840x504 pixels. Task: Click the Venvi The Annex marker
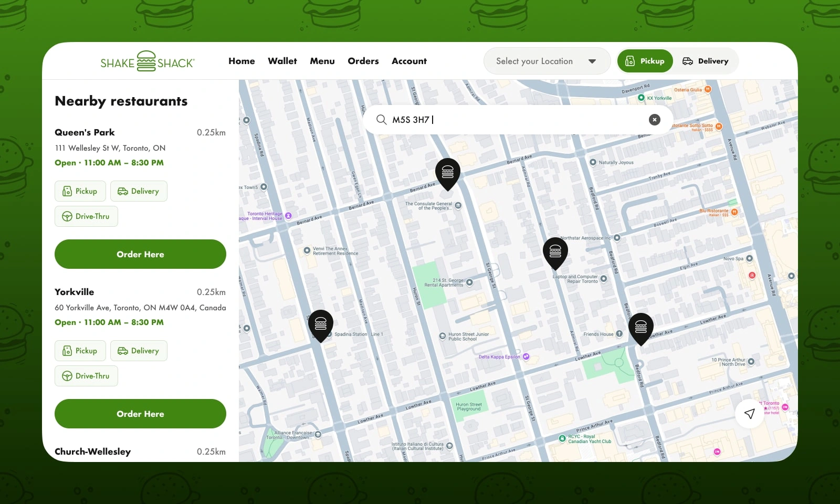click(307, 250)
